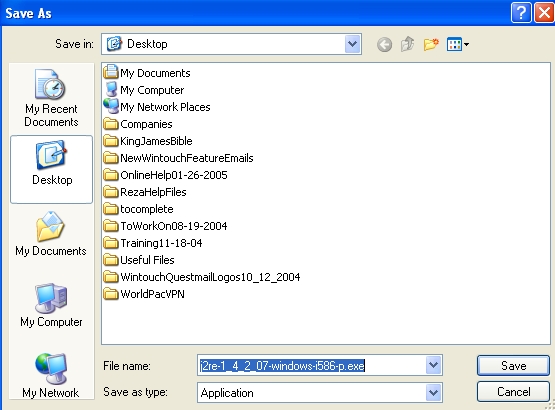Go up one folder level icon
This screenshot has width=555, height=410.
point(407,44)
